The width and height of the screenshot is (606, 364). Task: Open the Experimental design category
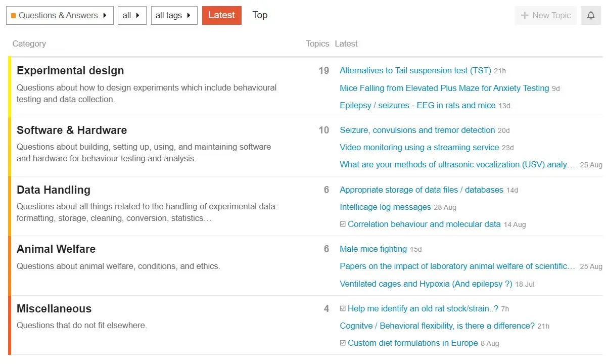point(70,71)
